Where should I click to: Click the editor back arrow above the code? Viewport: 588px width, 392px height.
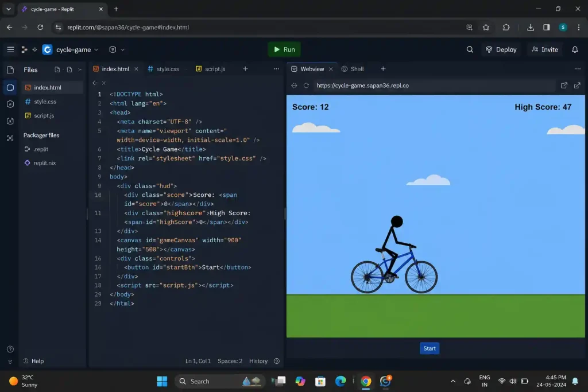coord(95,83)
